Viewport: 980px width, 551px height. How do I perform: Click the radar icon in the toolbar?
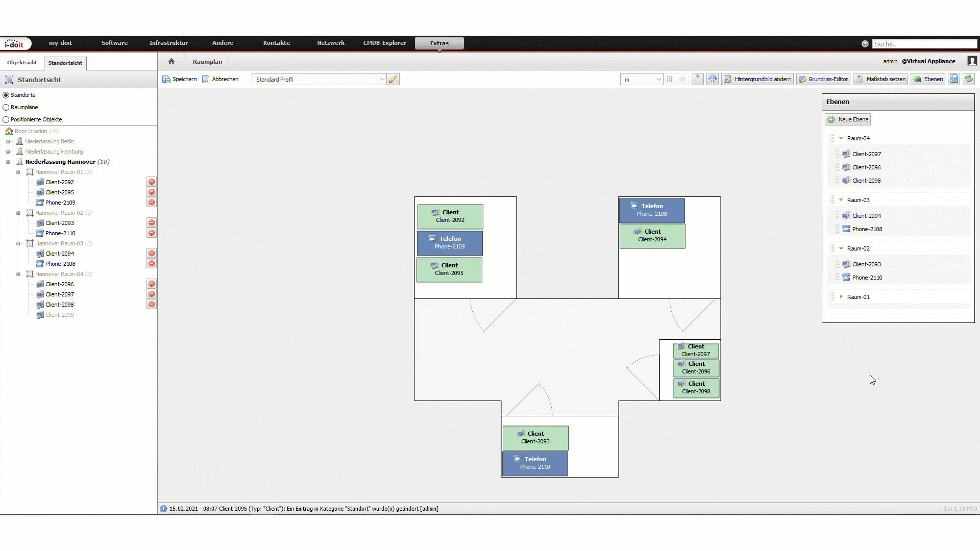(x=713, y=79)
